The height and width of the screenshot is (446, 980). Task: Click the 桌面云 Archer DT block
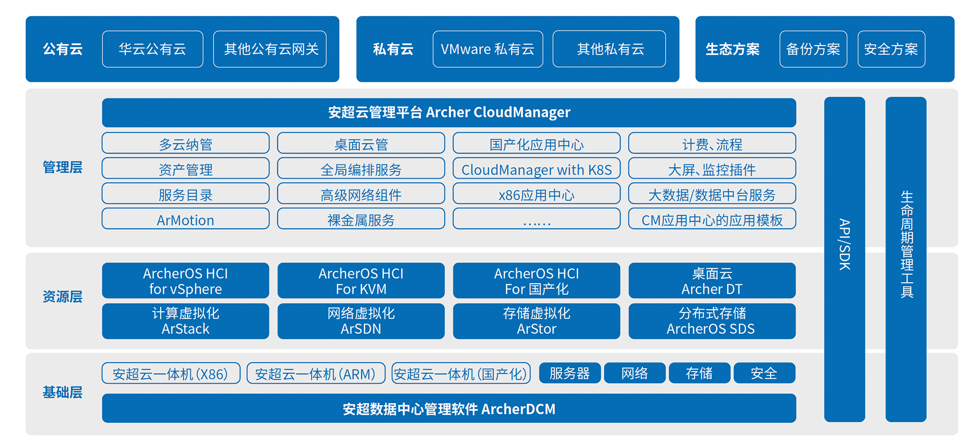click(x=712, y=280)
